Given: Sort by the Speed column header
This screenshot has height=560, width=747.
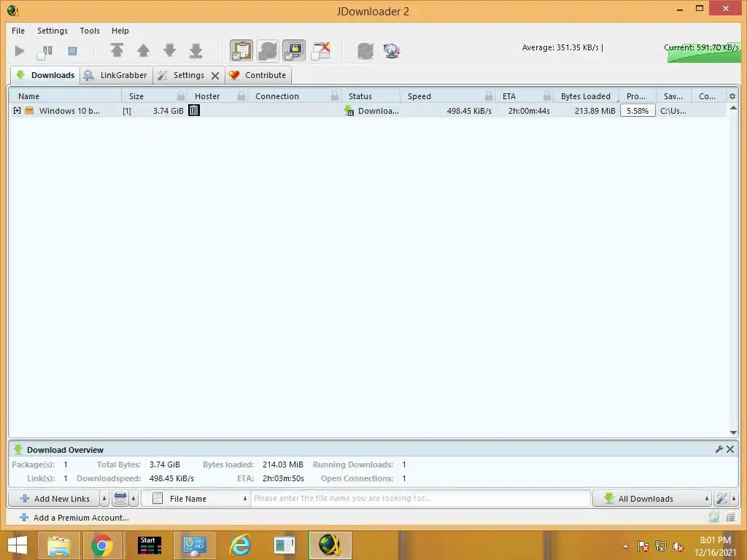Looking at the screenshot, I should pyautogui.click(x=419, y=96).
